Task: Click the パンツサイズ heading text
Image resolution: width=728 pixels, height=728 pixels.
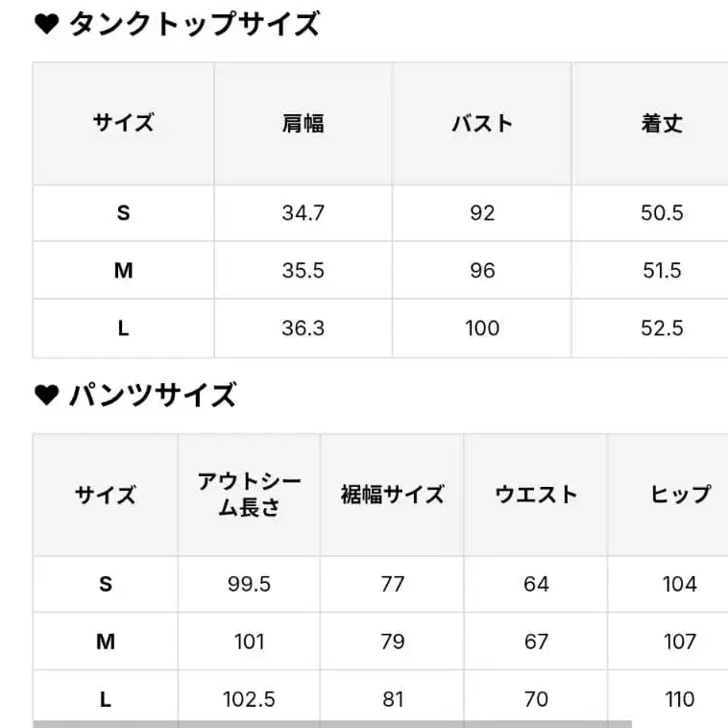Action: click(153, 396)
